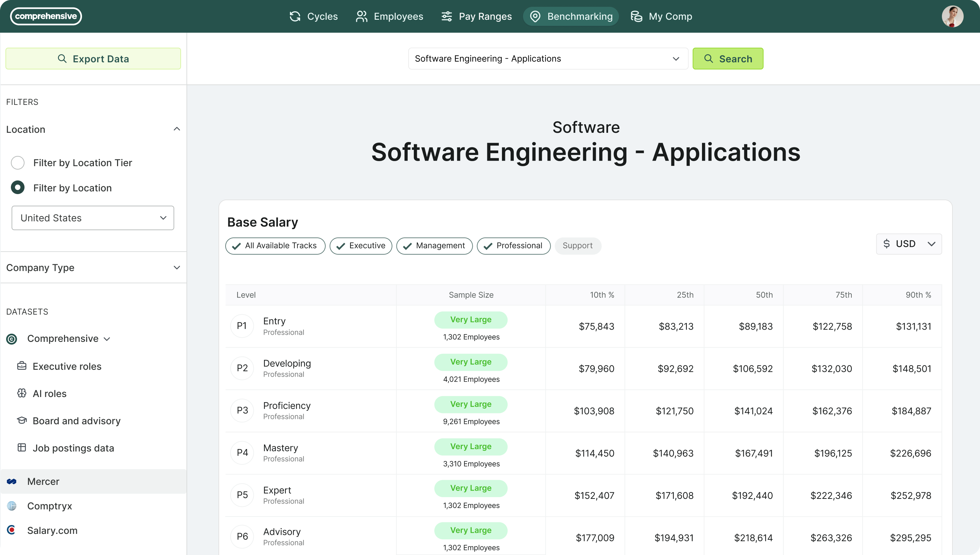Open the Employees section icon
The height and width of the screenshot is (555, 980).
(361, 16)
